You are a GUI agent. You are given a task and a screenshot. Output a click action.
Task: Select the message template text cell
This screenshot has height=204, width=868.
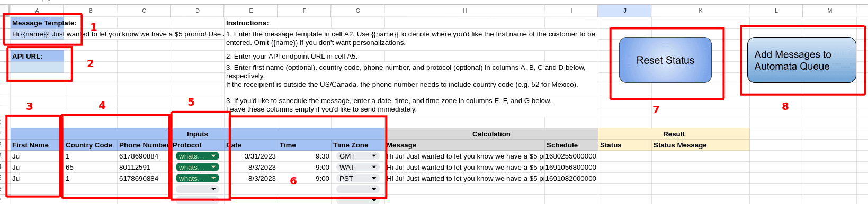[37, 34]
